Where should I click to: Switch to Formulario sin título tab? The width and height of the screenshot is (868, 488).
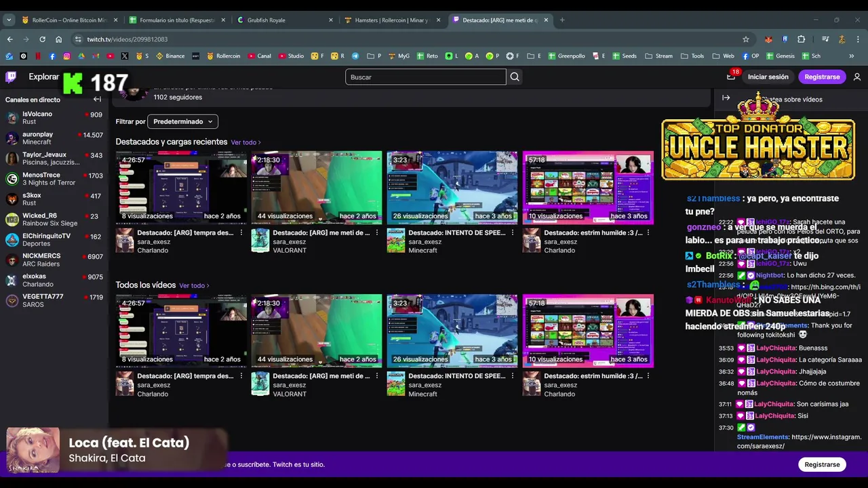178,20
